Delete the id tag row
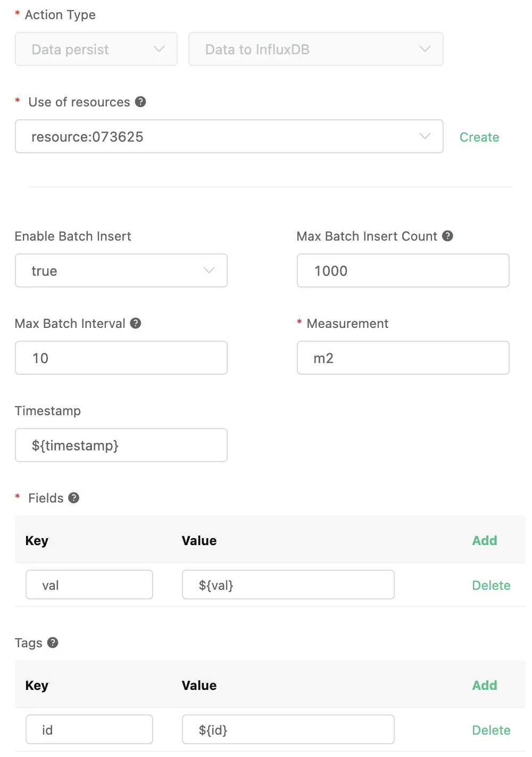Screen dimensions: 532x757 click(491, 730)
